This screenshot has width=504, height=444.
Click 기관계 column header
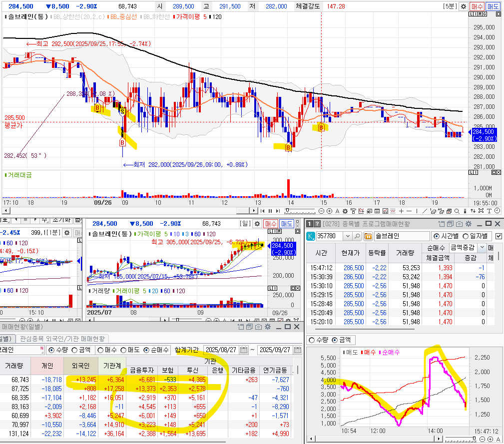pos(112,366)
